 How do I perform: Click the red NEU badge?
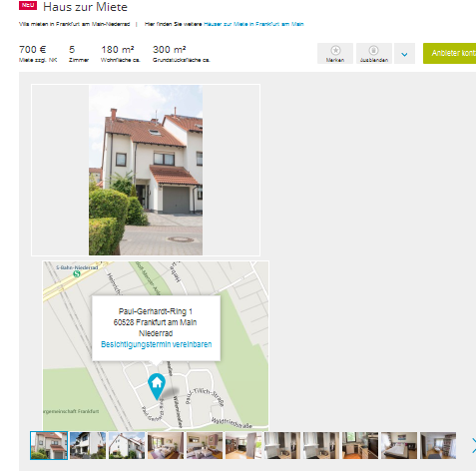(x=28, y=5)
